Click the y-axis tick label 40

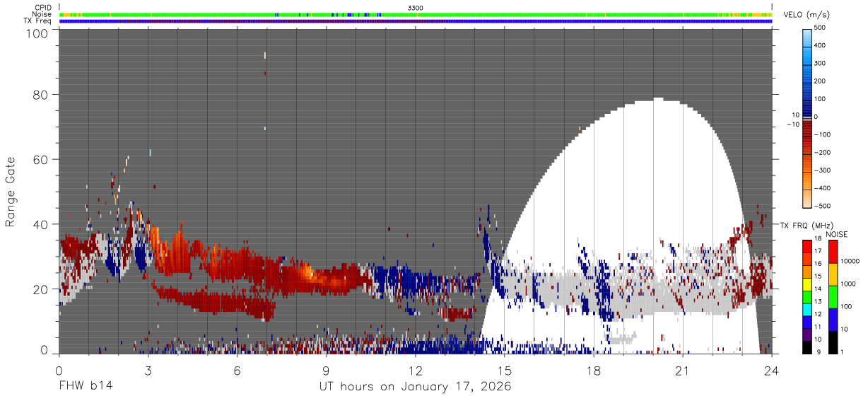(40, 224)
